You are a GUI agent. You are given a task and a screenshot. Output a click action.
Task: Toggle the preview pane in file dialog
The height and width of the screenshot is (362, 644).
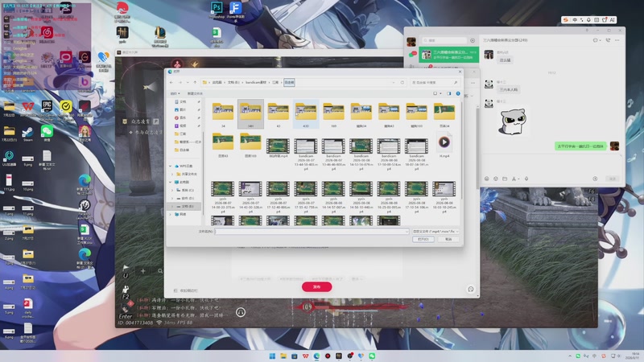click(449, 93)
